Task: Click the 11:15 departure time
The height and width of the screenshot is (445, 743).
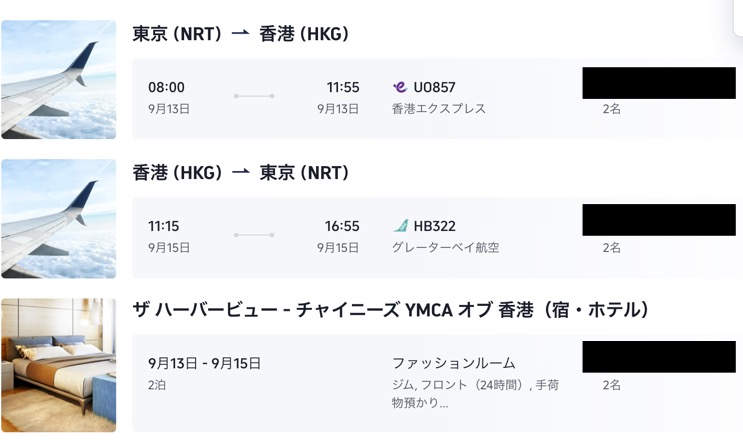Action: pyautogui.click(x=164, y=226)
